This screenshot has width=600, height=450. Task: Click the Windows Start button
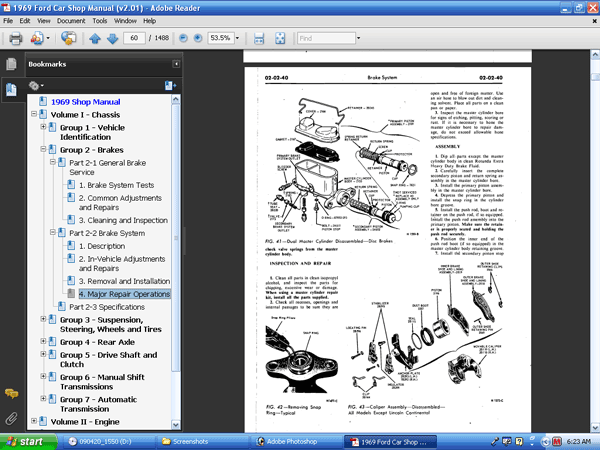pyautogui.click(x=27, y=442)
